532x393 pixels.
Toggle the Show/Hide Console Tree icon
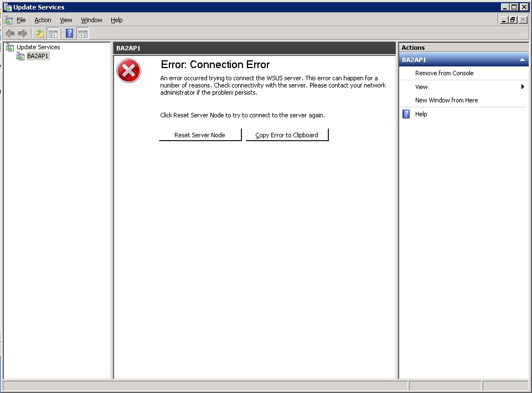point(53,34)
